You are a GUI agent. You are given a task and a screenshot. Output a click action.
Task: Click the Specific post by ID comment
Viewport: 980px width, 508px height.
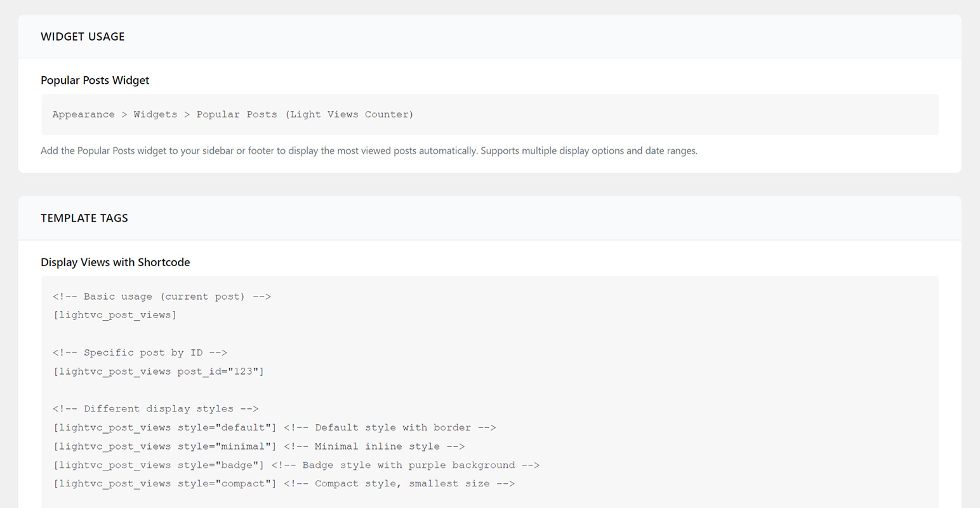pos(140,352)
